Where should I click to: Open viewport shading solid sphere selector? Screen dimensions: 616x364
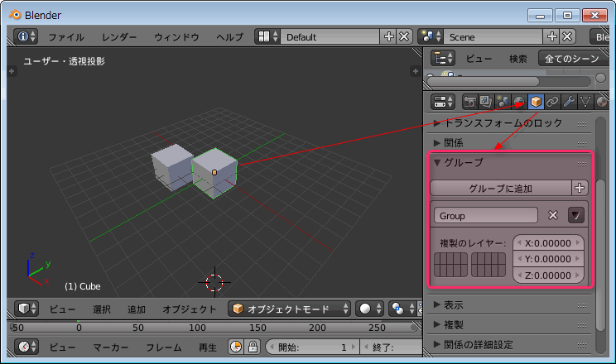click(x=369, y=309)
